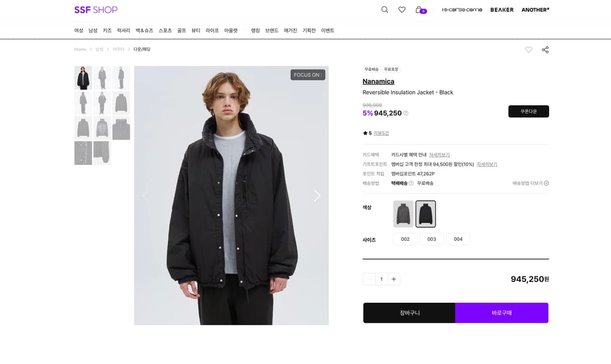Add to cart with 장바구니 button
Image resolution: width=611 pixels, height=364 pixels.
pos(410,313)
